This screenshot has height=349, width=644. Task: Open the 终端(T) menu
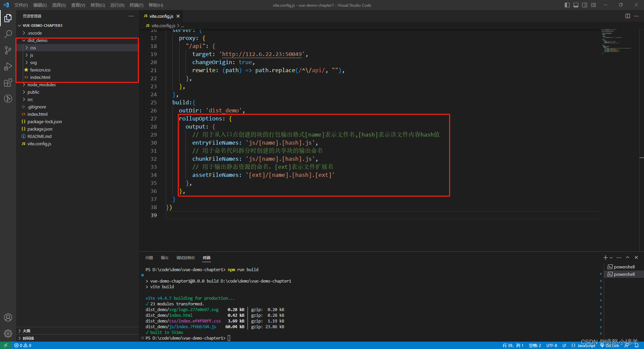[137, 5]
